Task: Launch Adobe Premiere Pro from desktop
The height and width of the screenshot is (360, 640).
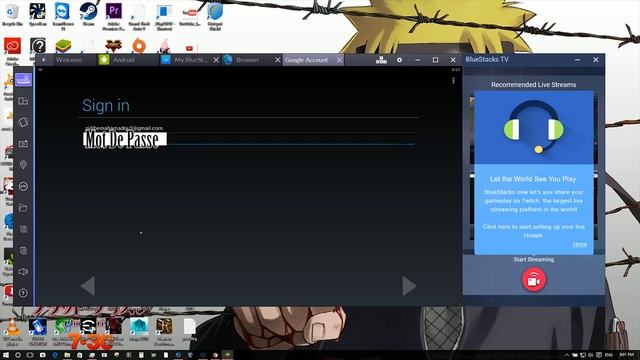Action: click(113, 16)
